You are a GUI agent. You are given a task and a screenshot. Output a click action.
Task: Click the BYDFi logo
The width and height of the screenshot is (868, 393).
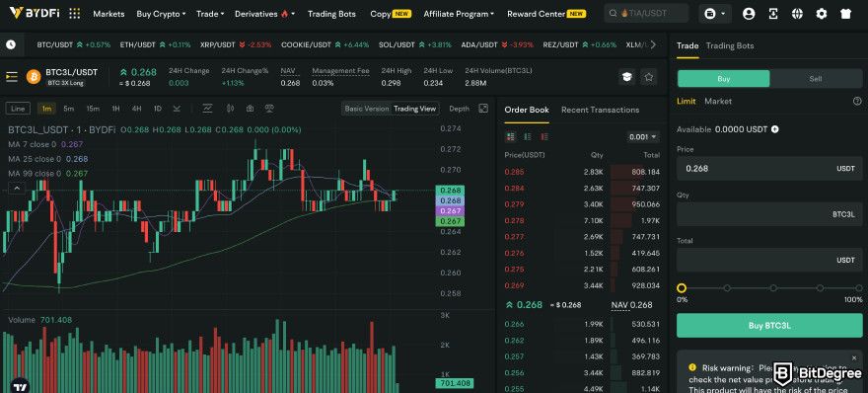pos(35,13)
